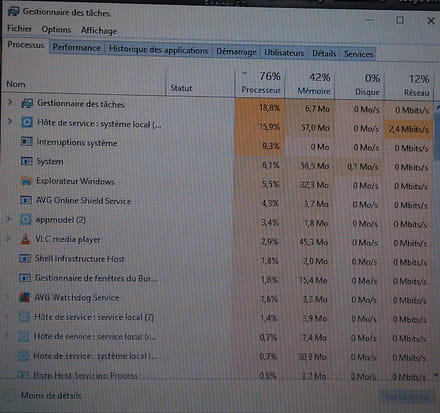Viewport: 440px width, 413px height.
Task: Expand the Hôte de service système local group
Action: tap(10, 121)
